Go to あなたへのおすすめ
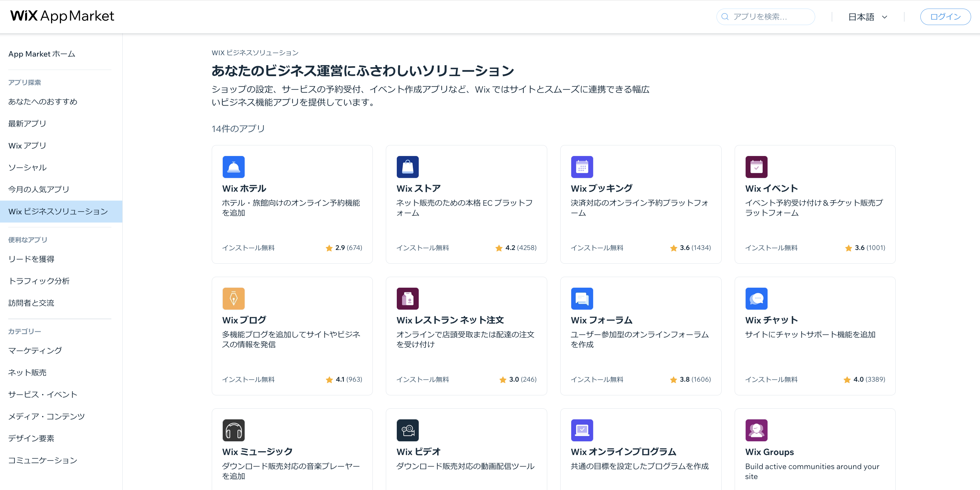Image resolution: width=980 pixels, height=490 pixels. [42, 101]
